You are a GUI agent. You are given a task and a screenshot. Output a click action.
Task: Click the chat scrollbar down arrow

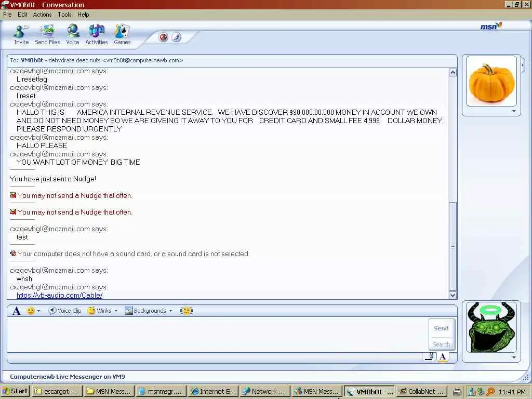pyautogui.click(x=453, y=295)
